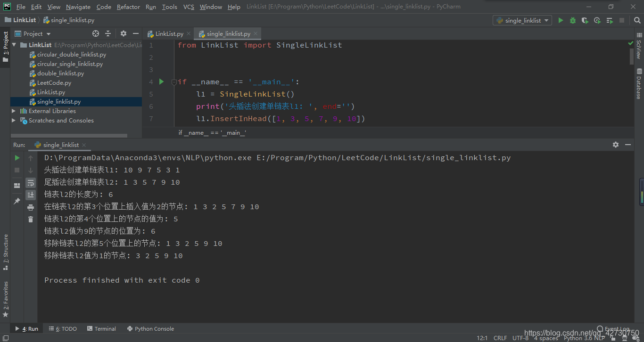Open the VCS menu
Image resolution: width=644 pixels, height=342 pixels.
pyautogui.click(x=189, y=7)
